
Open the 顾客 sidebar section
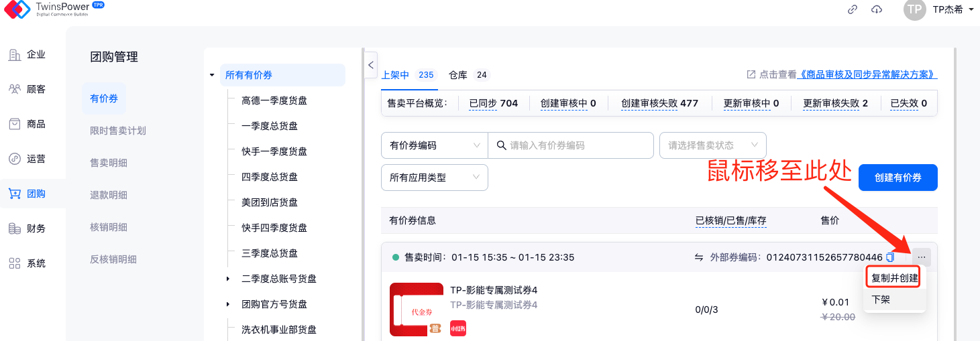coord(28,90)
